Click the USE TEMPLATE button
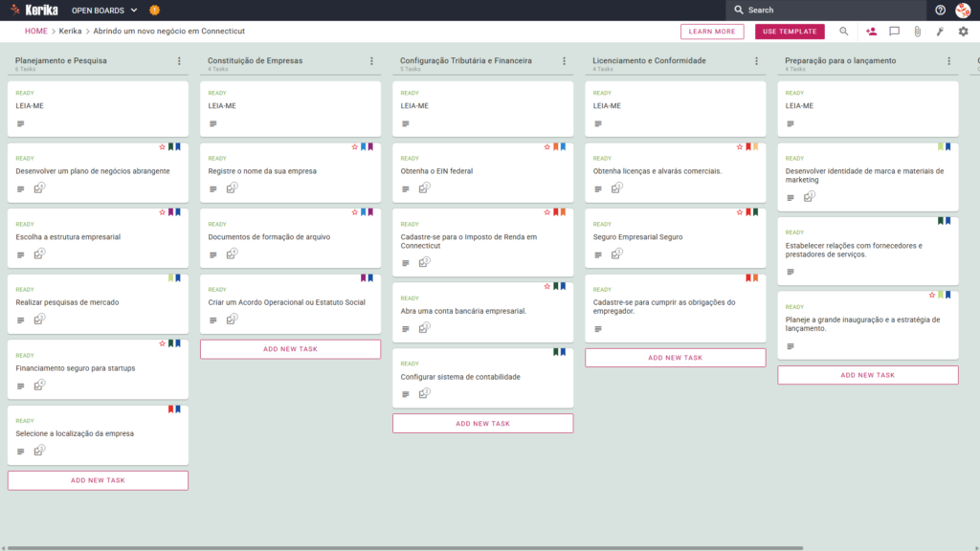980x551 pixels. 790,32
